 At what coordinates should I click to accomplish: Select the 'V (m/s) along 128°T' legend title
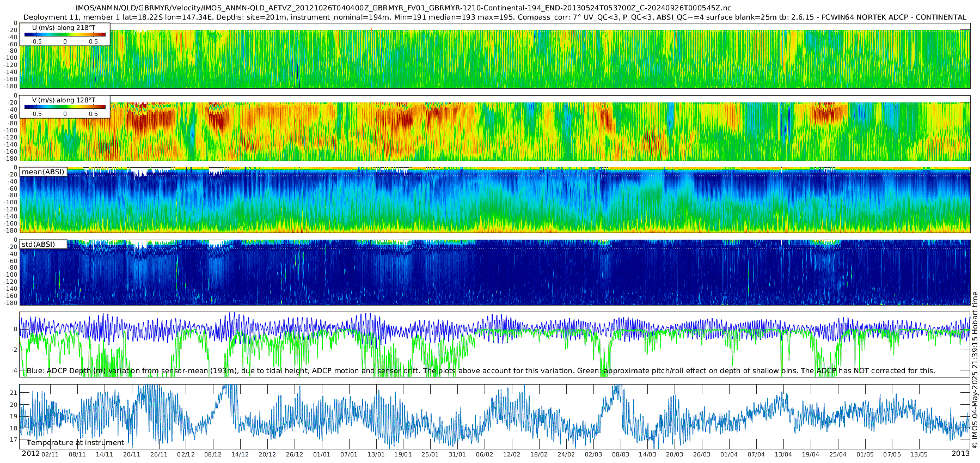pos(64,100)
